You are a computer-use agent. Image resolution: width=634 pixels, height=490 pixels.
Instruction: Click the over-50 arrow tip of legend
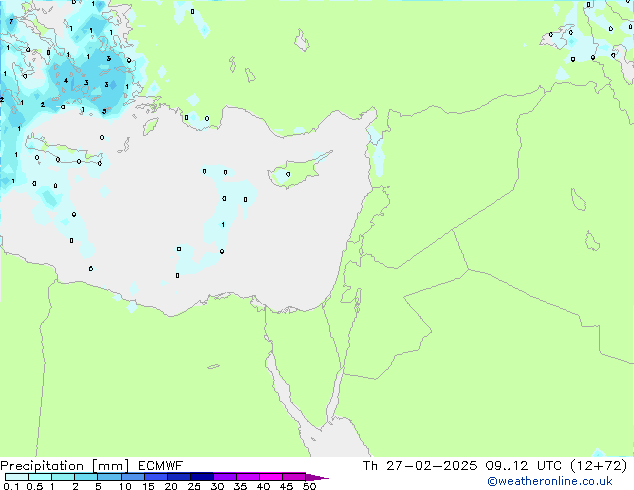(x=317, y=478)
